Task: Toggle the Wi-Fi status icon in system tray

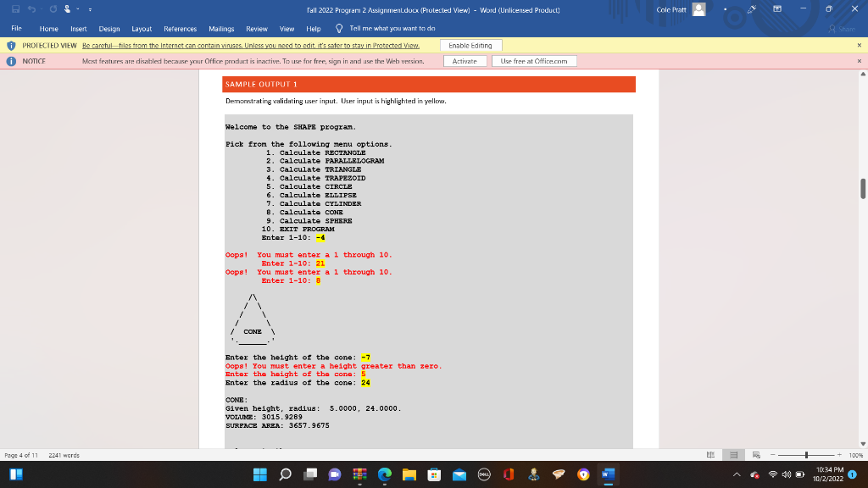Action: point(772,474)
